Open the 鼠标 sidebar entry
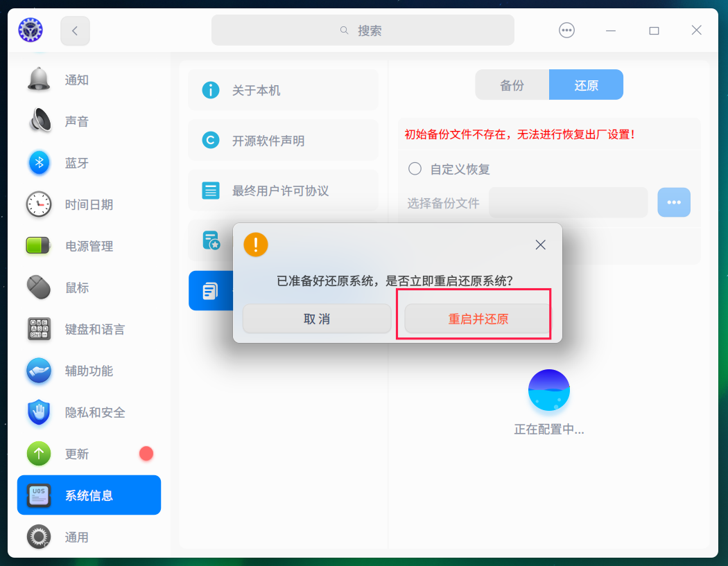The image size is (728, 566). pyautogui.click(x=89, y=288)
